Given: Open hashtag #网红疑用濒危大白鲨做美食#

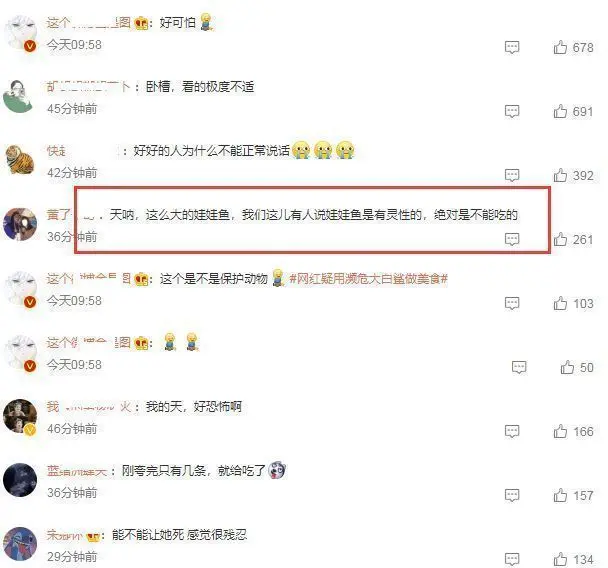Looking at the screenshot, I should pyautogui.click(x=369, y=279).
